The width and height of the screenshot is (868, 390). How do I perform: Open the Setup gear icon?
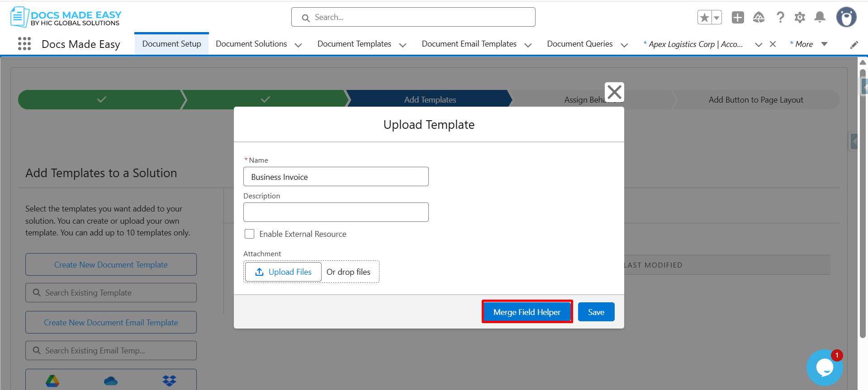click(800, 17)
